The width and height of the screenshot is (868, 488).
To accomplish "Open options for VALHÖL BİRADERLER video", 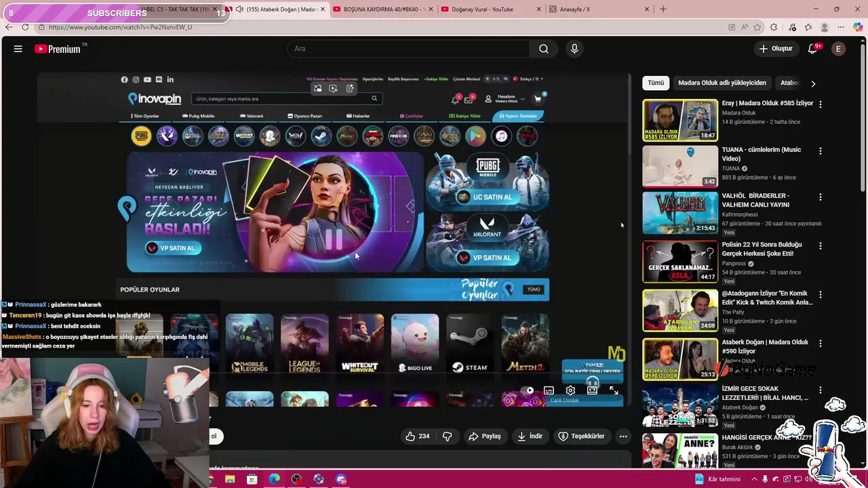I will pos(821,197).
